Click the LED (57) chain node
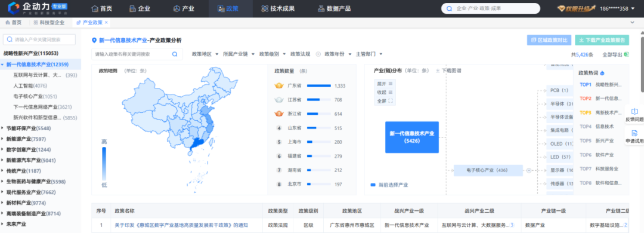This screenshot has width=644, height=233. click(x=560, y=157)
